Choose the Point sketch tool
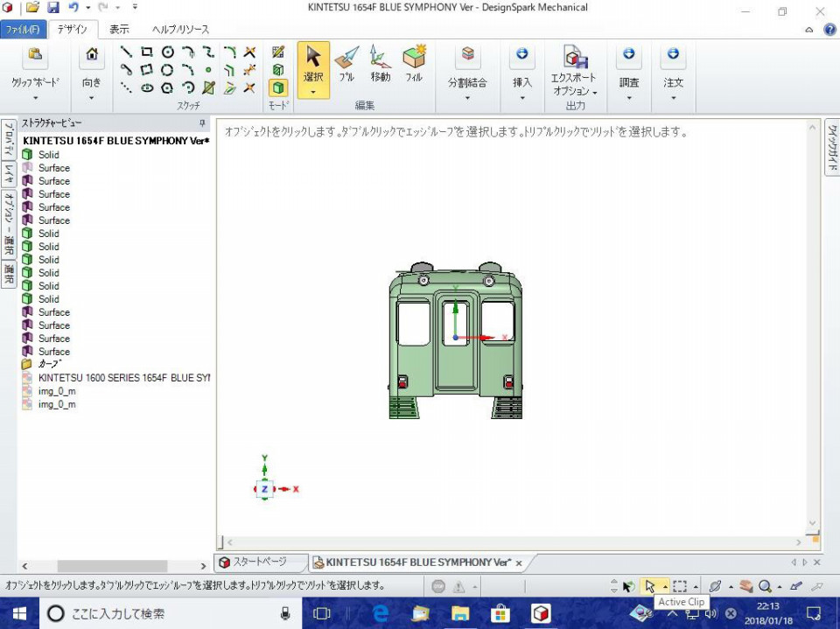Image resolution: width=840 pixels, height=629 pixels. [208, 70]
